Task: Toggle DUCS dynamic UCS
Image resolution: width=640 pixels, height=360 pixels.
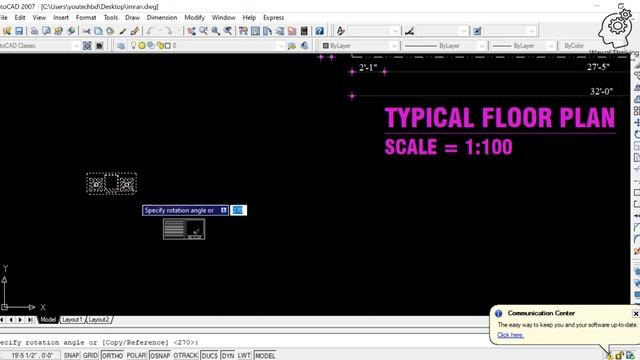Action: pos(209,356)
